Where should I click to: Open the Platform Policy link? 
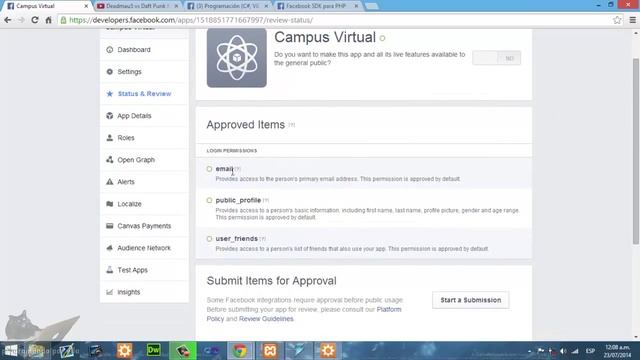(304, 314)
